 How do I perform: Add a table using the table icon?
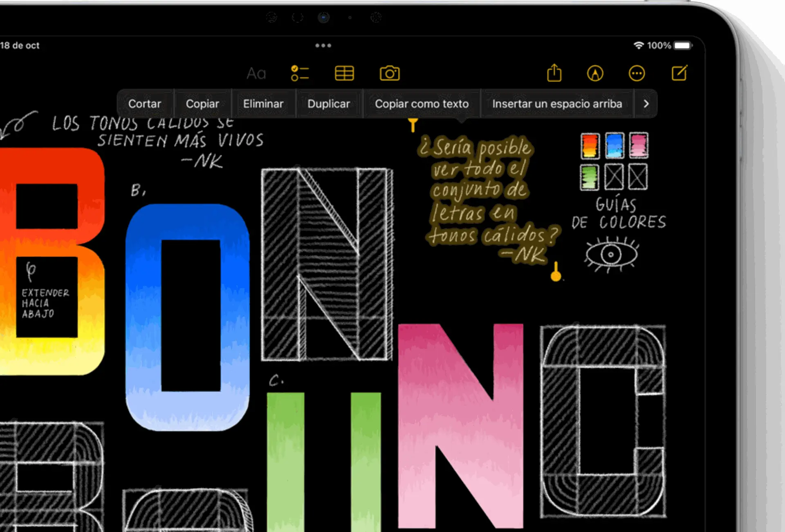[x=344, y=74]
